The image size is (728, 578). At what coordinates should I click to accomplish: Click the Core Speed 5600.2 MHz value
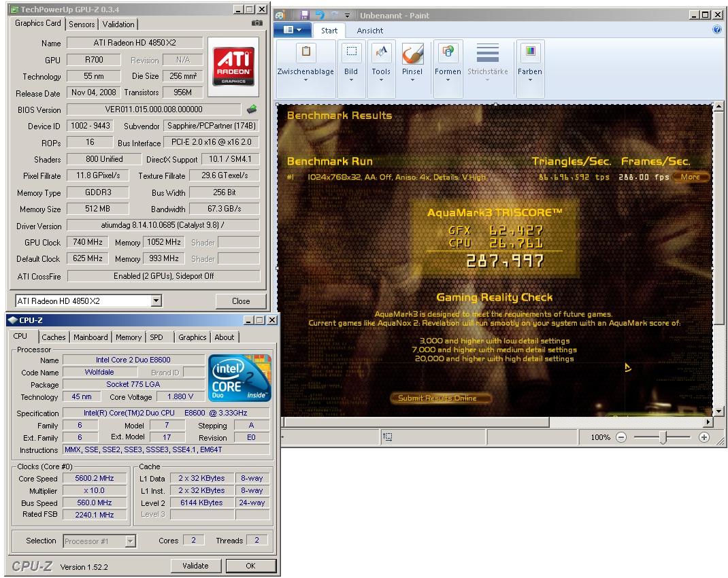click(95, 478)
